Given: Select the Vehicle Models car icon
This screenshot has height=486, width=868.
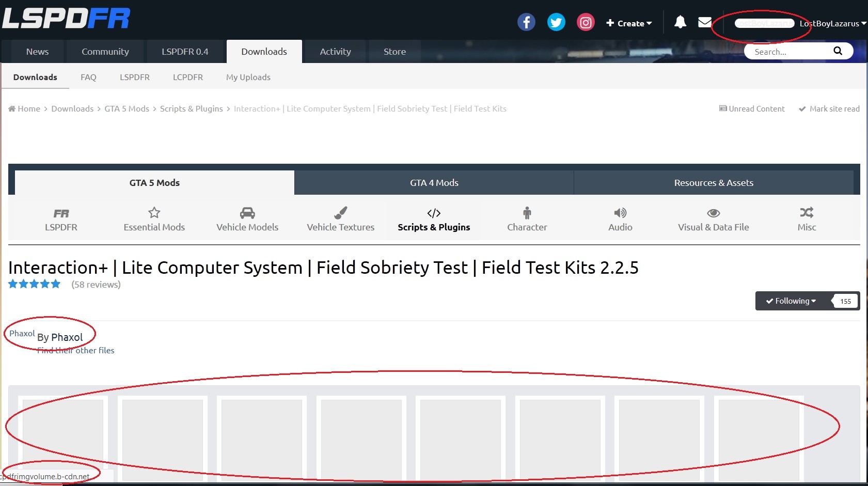Looking at the screenshot, I should tap(247, 213).
